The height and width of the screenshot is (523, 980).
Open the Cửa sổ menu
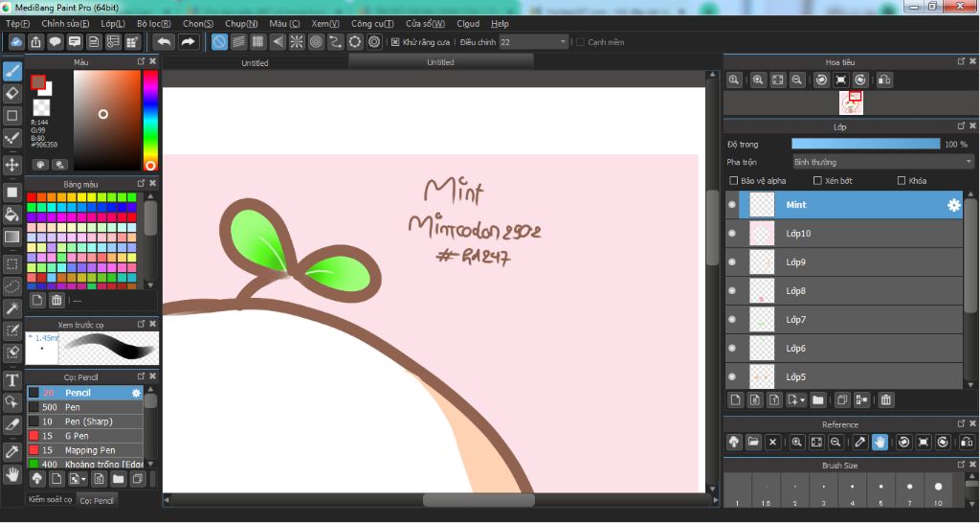425,24
